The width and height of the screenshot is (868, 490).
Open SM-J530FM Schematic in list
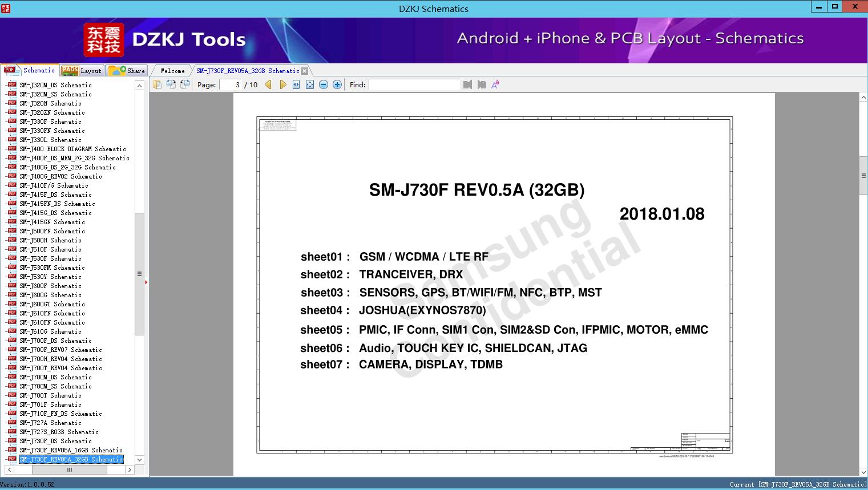52,268
